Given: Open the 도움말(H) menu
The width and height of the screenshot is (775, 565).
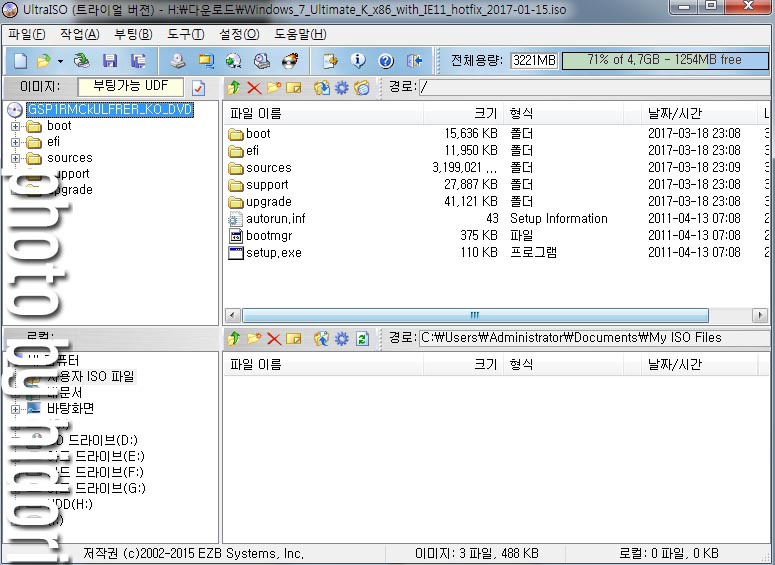Looking at the screenshot, I should pos(300,34).
